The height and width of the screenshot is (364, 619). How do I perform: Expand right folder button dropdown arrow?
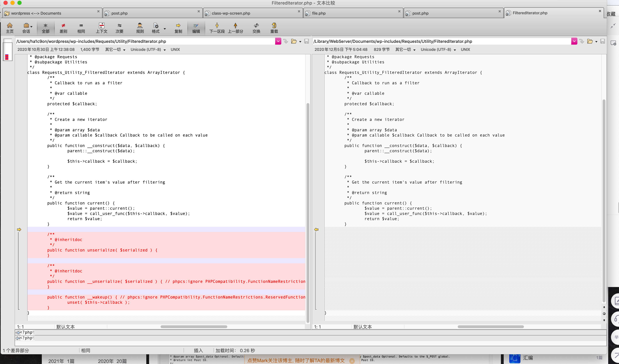(x=596, y=42)
